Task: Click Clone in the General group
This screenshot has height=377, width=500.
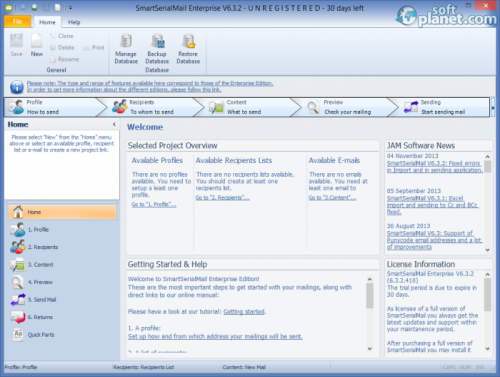Action: 62,36
